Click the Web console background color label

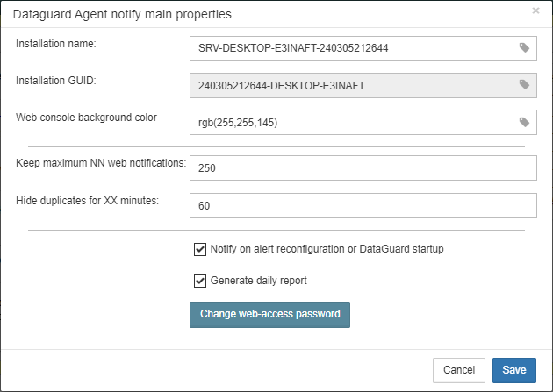[x=86, y=118]
